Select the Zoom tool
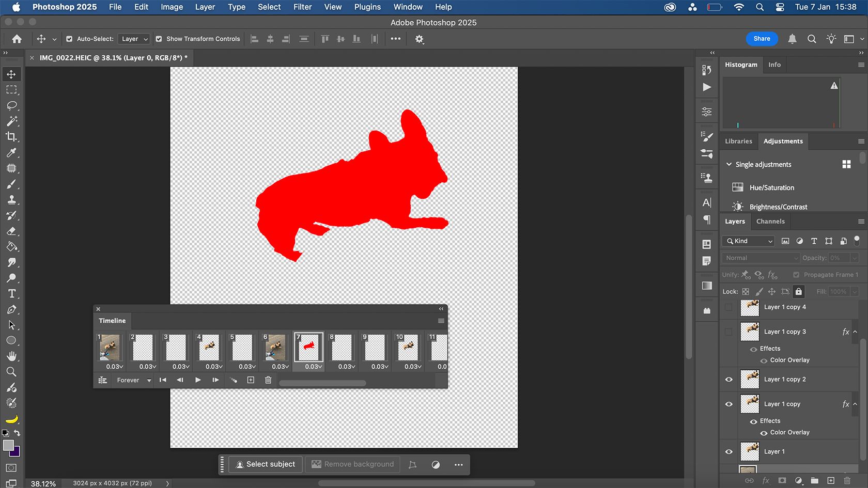The width and height of the screenshot is (868, 488). pyautogui.click(x=11, y=371)
